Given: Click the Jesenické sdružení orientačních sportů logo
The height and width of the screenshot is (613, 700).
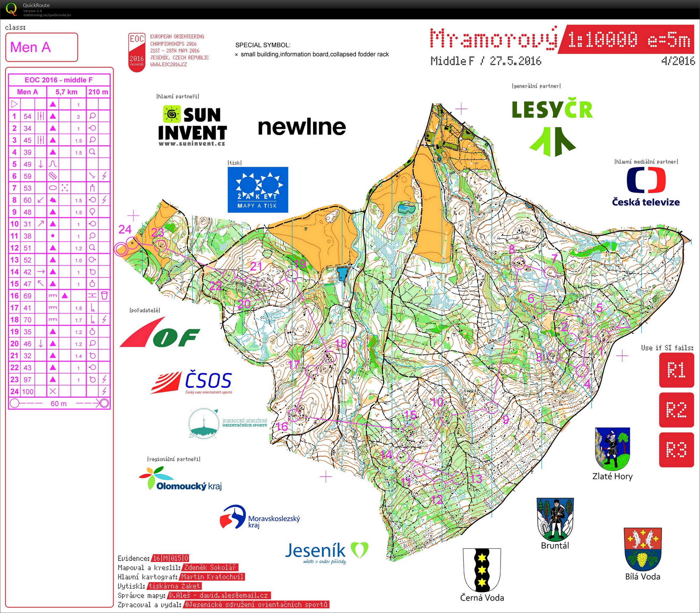Looking at the screenshot, I should click(228, 423).
